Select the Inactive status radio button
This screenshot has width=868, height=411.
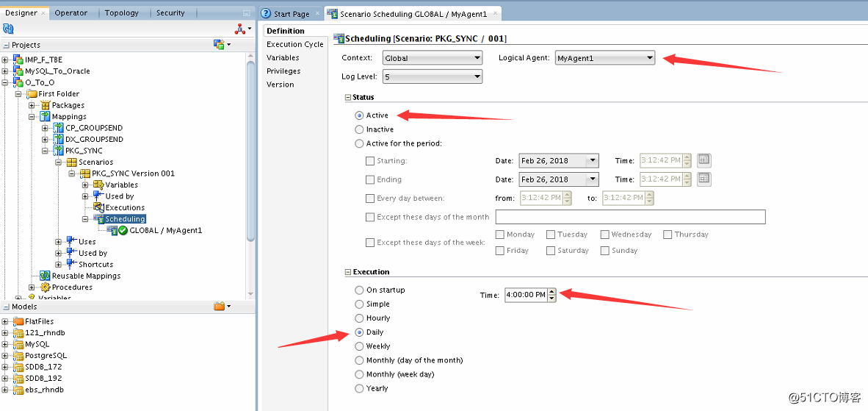point(358,129)
